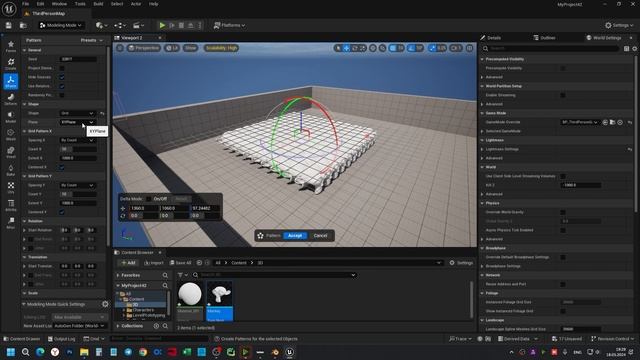This screenshot has width=640, height=360.
Task: Select the Model tools category icon
Action: 11,117
